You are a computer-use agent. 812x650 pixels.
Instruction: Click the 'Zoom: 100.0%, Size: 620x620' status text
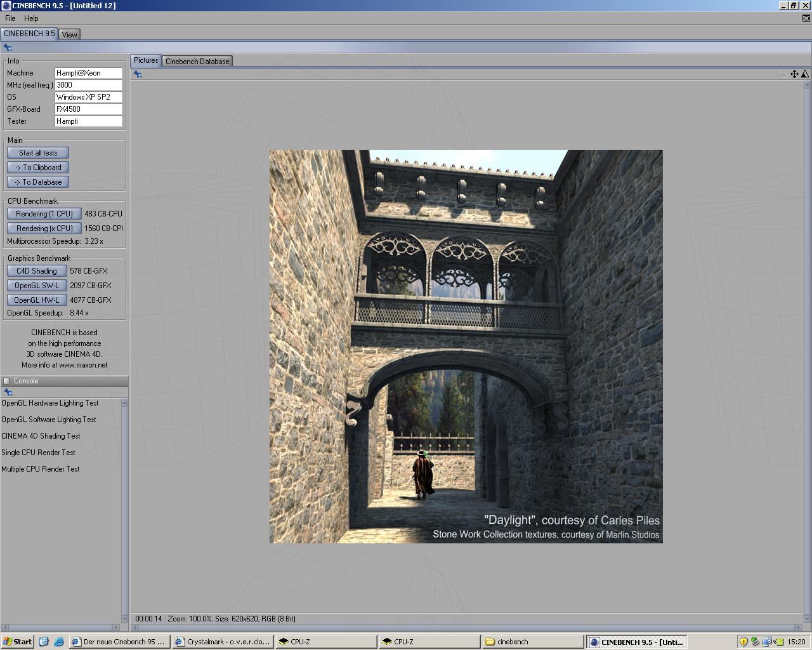(232, 619)
